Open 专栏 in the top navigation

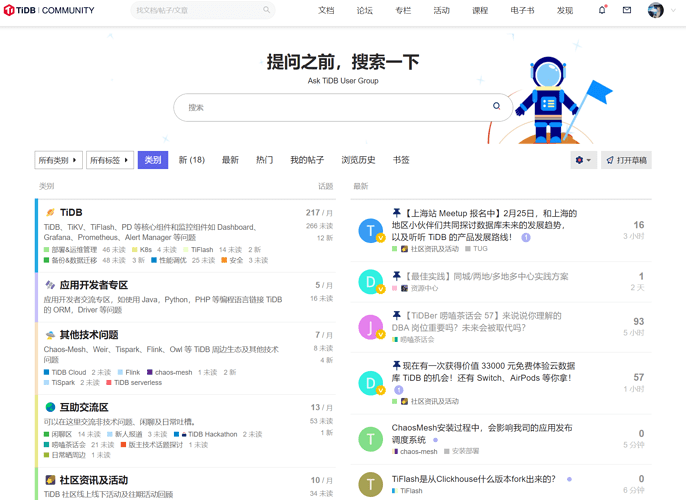403,10
